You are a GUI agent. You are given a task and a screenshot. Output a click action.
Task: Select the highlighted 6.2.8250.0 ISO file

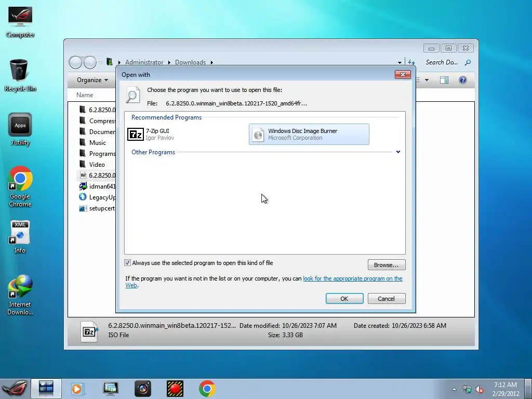point(97,176)
